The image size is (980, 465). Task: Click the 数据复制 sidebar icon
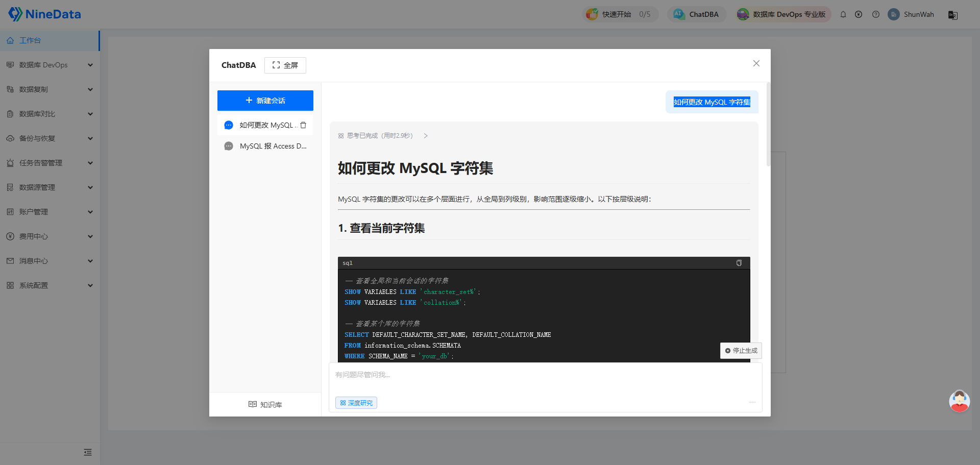click(10, 89)
